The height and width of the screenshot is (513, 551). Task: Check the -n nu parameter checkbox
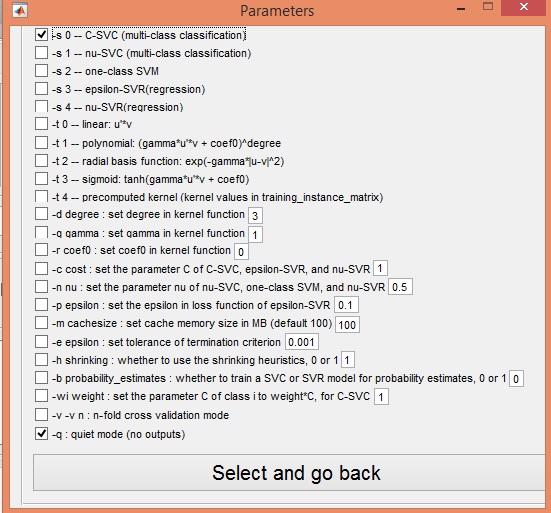(41, 287)
